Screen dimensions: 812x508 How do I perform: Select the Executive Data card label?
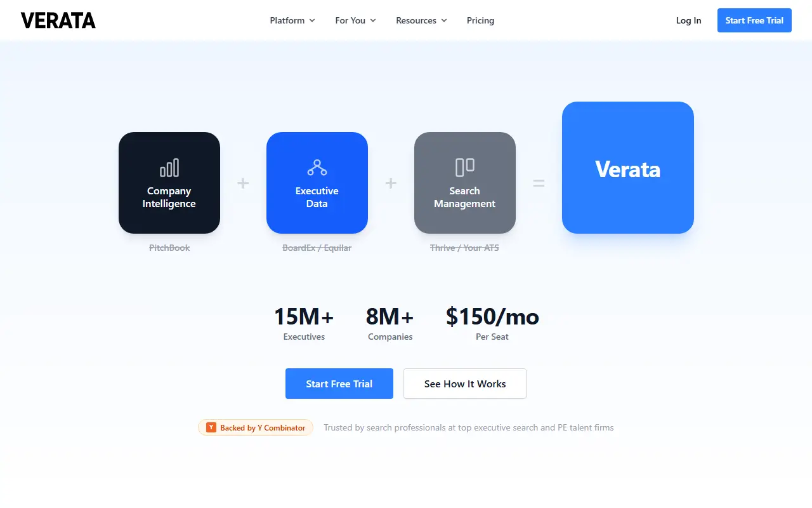click(317, 197)
